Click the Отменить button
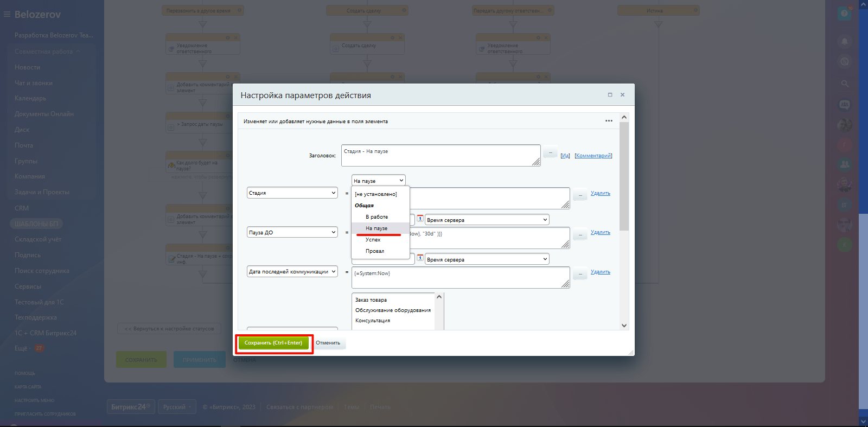Image resolution: width=868 pixels, height=427 pixels. (328, 343)
